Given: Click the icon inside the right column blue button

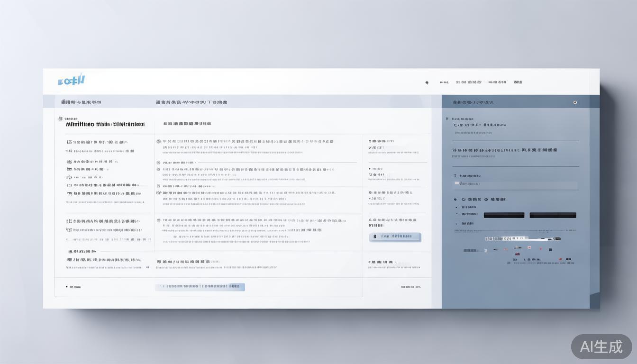Looking at the screenshot, I should pyautogui.click(x=374, y=236).
